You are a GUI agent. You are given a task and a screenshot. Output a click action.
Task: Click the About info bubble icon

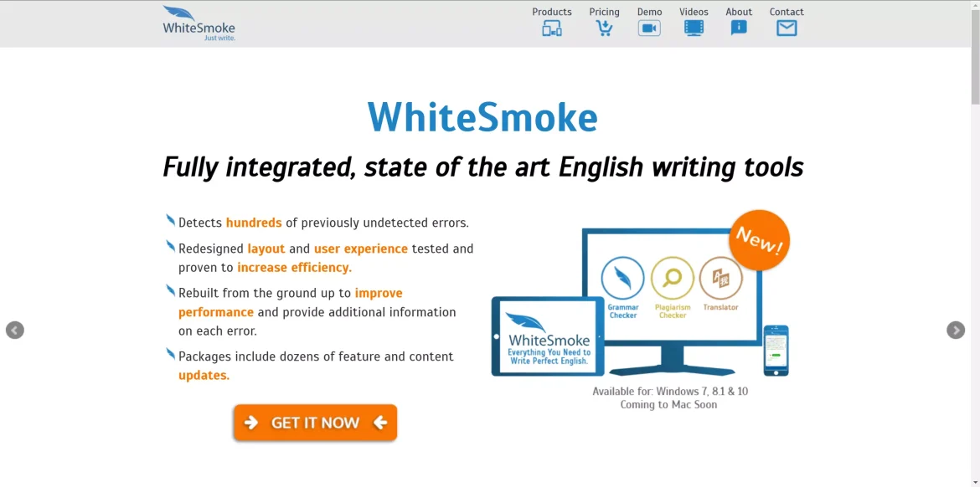(x=739, y=28)
